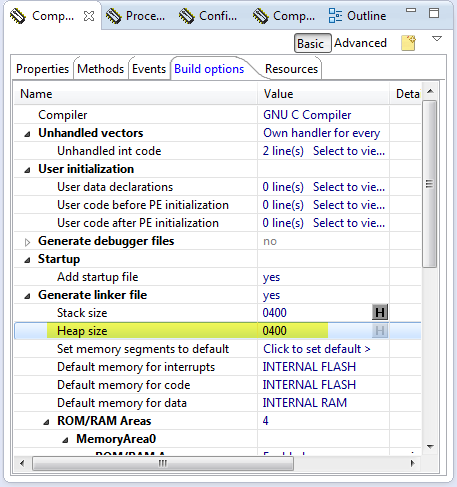Collapse the MemoryArea0 node
Viewport: 457px width, 487px height.
(x=65, y=440)
